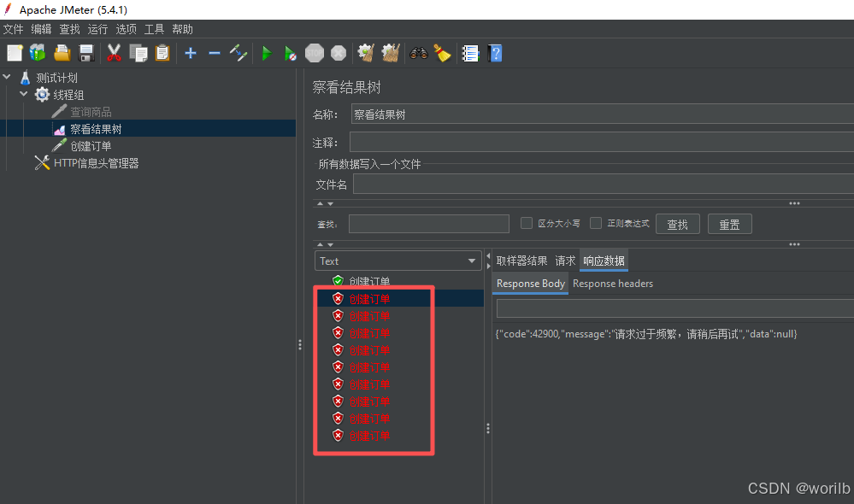Select the HTTP信息头管理器 node
Screen dimensions: 854x504
[96, 163]
